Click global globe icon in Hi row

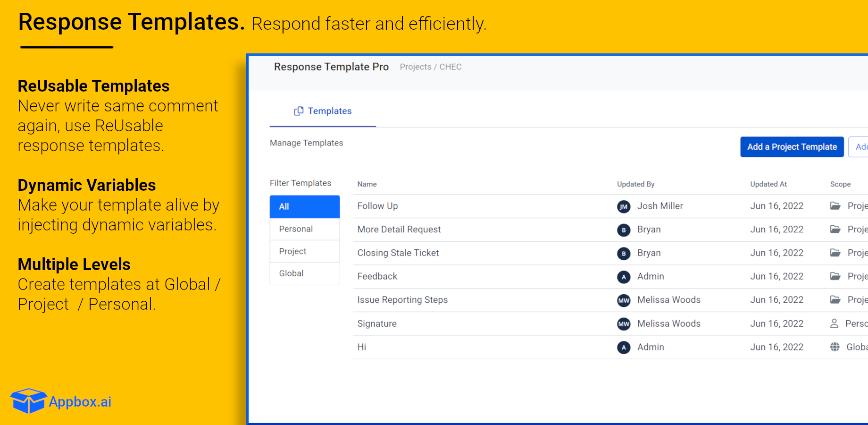[835, 347]
